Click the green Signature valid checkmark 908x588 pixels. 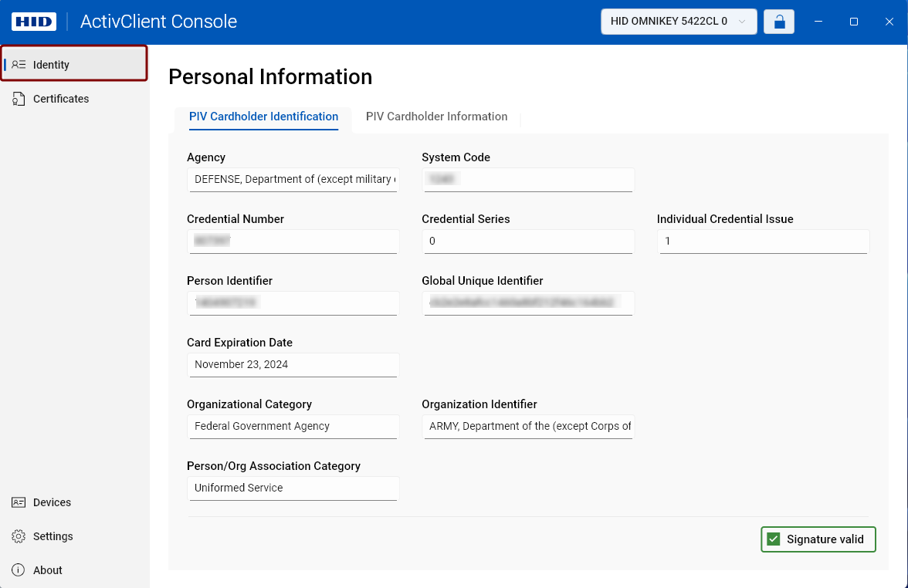pyautogui.click(x=774, y=539)
